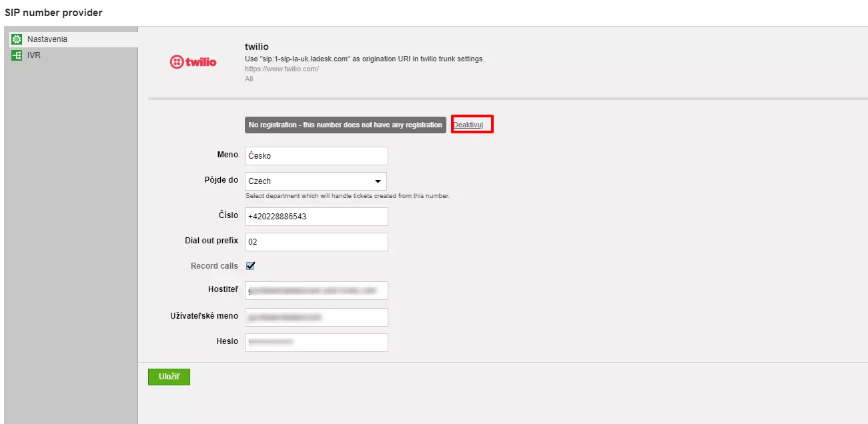The height and width of the screenshot is (424, 868).
Task: Expand the Pôjde do department dropdown
Action: point(316,181)
